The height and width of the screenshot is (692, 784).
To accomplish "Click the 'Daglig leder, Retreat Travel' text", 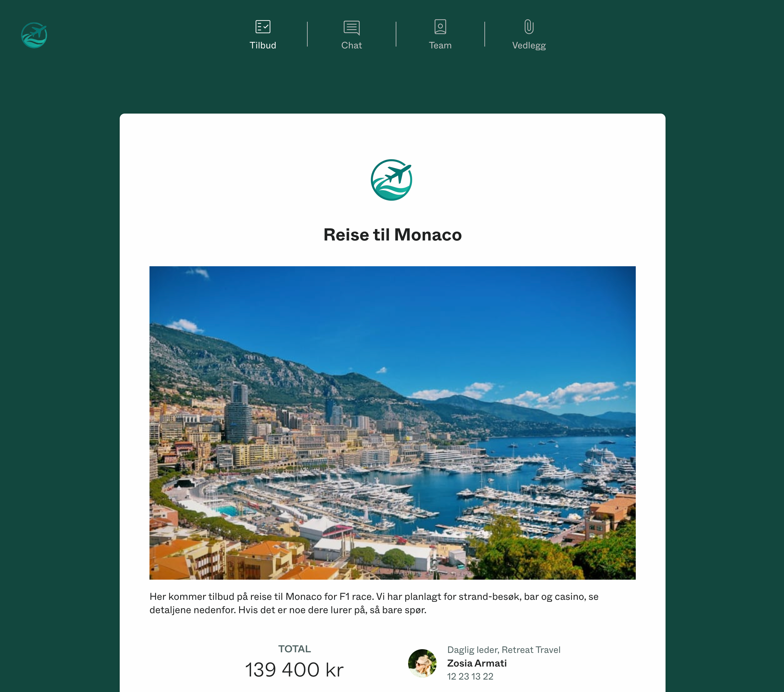I will pyautogui.click(x=504, y=650).
